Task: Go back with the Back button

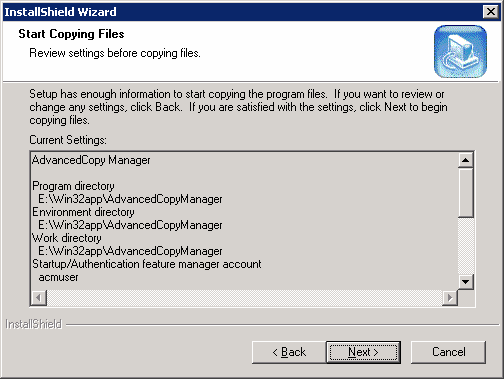Action: [289, 352]
